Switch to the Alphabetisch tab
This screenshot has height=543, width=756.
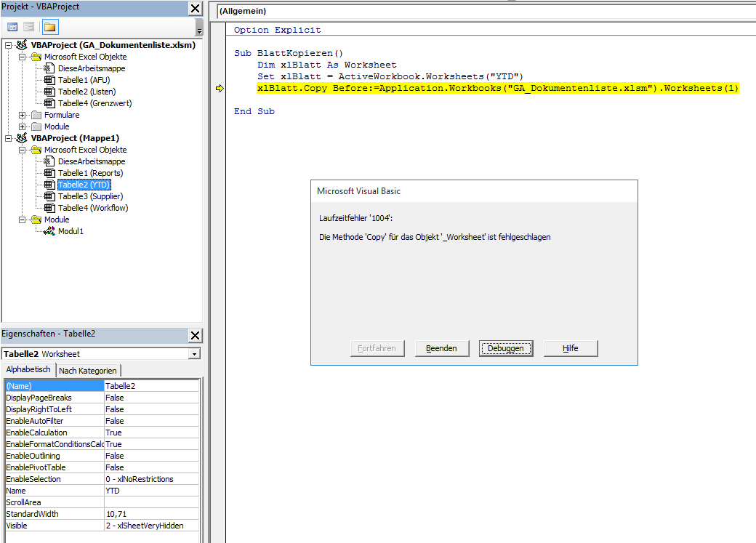click(28, 370)
